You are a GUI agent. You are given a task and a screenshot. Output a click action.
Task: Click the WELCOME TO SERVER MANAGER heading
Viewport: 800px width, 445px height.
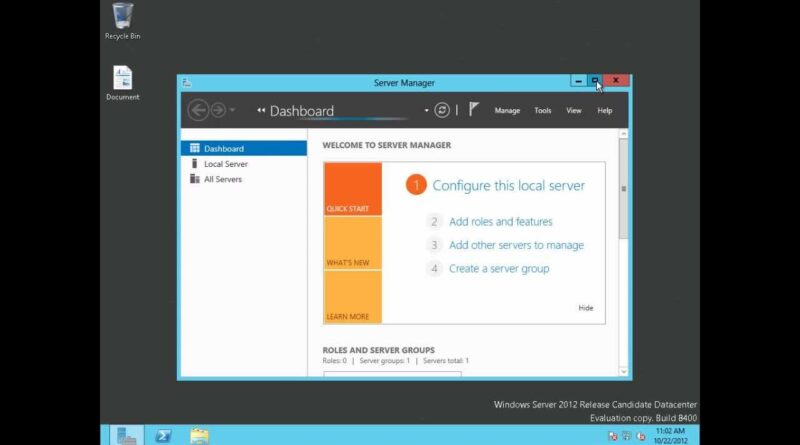[x=387, y=145]
